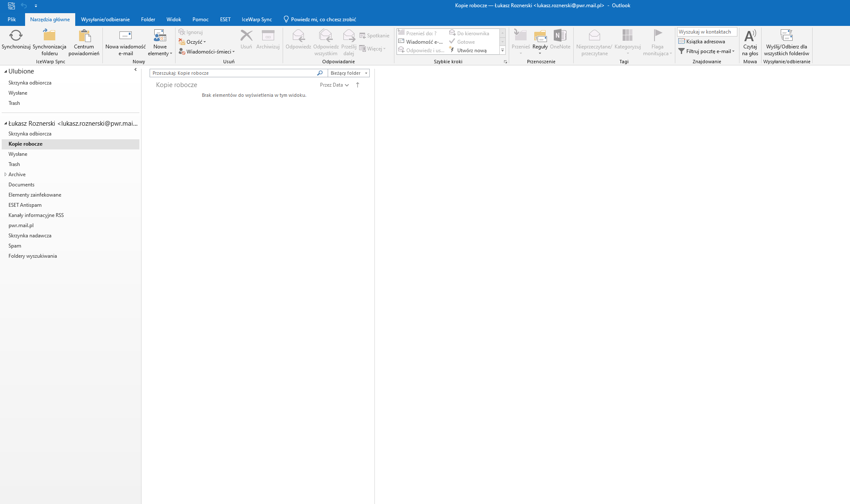This screenshot has width=850, height=504.
Task: Collapse the Ulubione favorites section
Action: click(6, 71)
